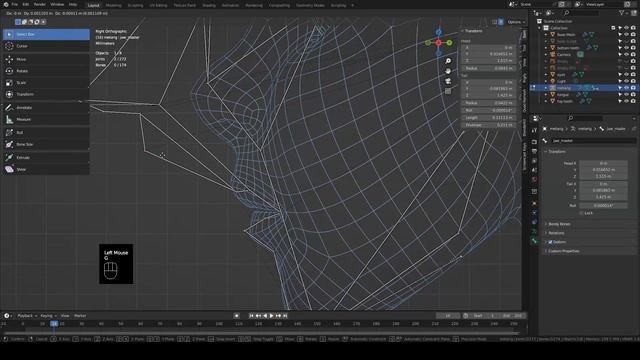Open Render properties tab icon

(x=534, y=142)
